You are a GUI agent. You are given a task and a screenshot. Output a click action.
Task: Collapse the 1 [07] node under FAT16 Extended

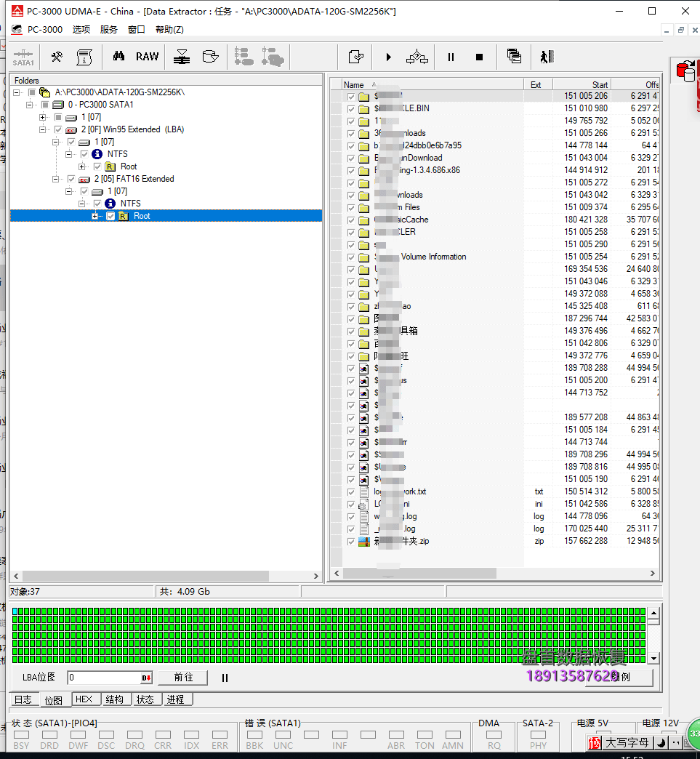(69, 191)
